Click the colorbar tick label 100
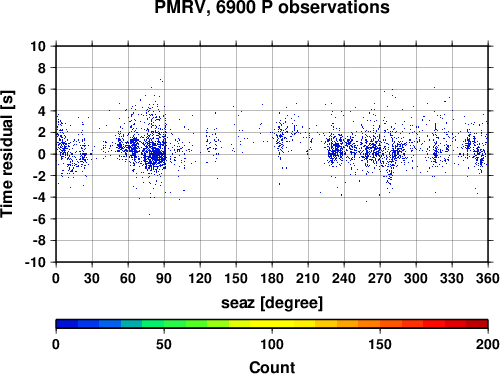This screenshot has width=500, height=374. (x=272, y=344)
